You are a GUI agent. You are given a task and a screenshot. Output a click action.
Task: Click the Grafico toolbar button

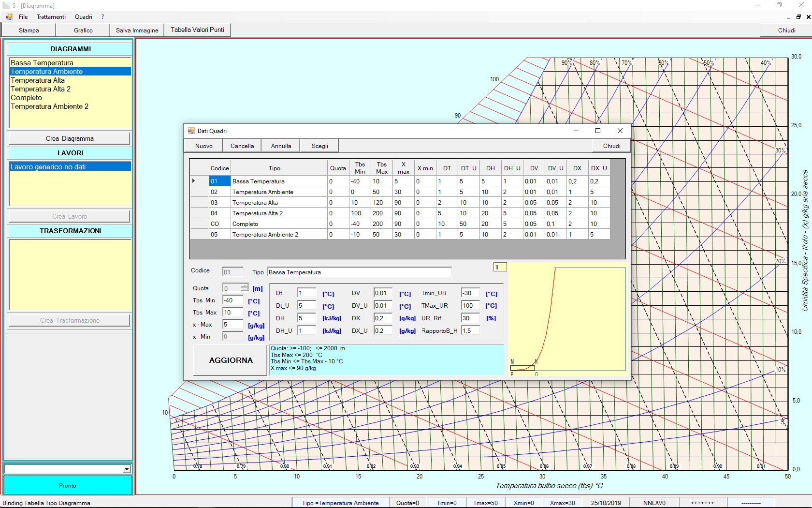coord(83,30)
